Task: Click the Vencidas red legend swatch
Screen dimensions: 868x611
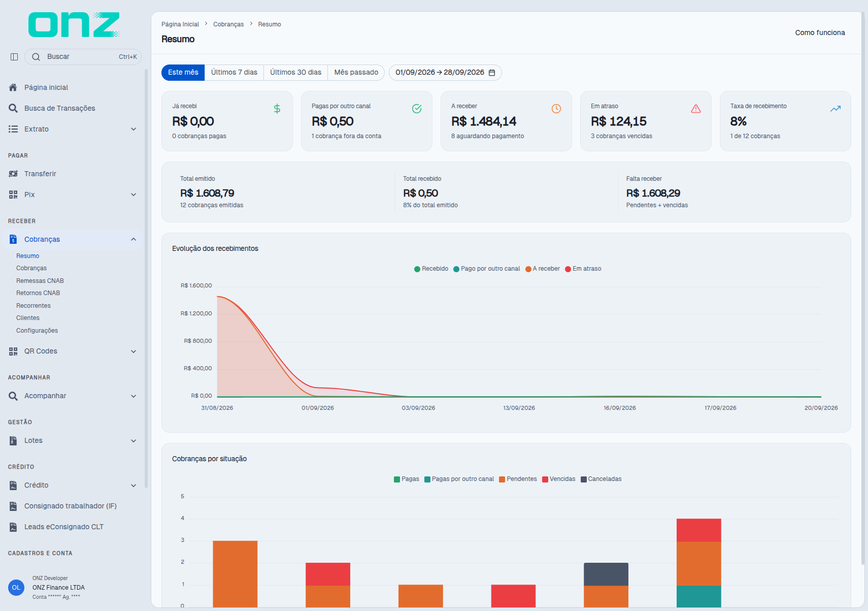Action: [x=545, y=479]
